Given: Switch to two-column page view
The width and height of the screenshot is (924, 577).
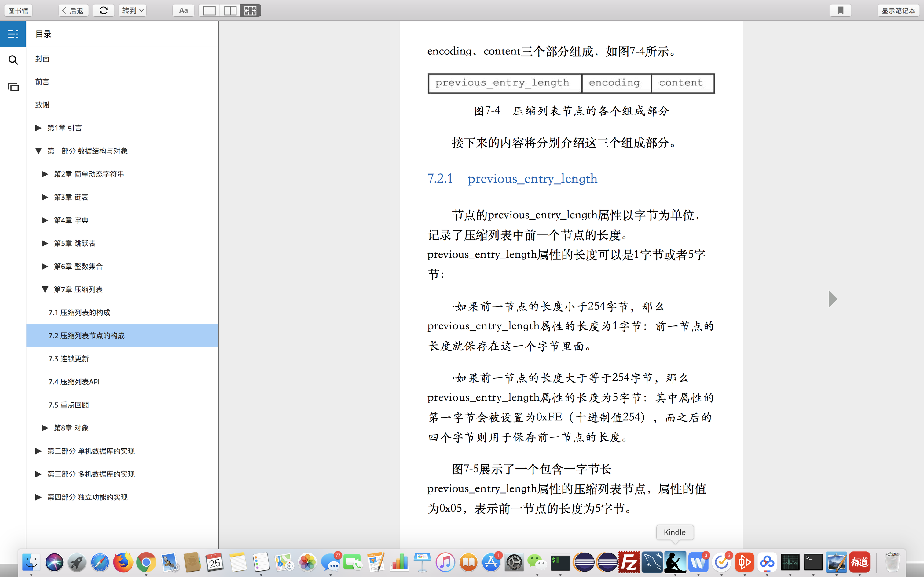Looking at the screenshot, I should pos(230,10).
